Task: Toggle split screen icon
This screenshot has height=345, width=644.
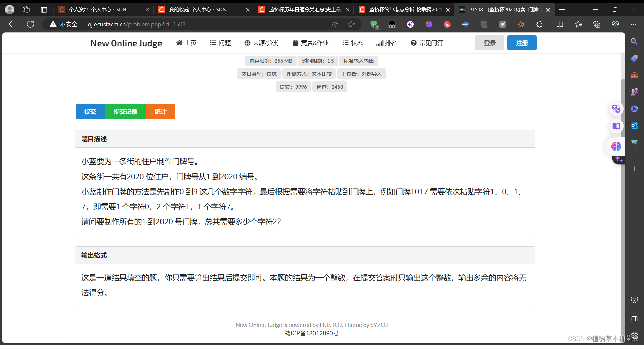Action: coord(560,24)
